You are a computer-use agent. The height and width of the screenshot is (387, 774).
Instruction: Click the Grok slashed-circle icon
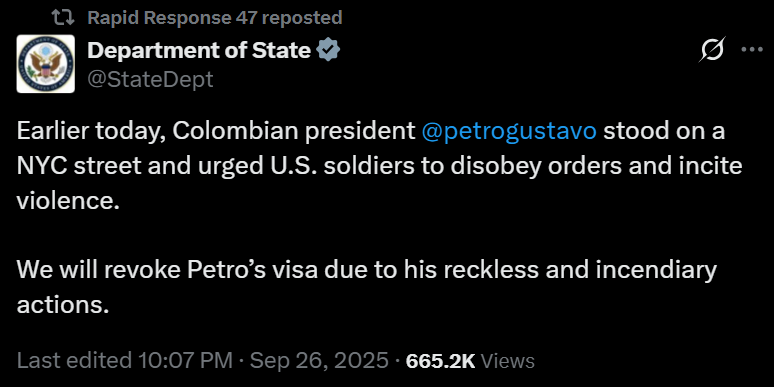711,49
